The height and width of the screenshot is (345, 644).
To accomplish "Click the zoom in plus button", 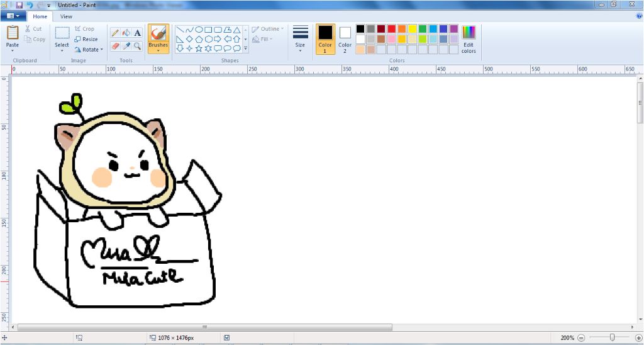I will click(x=638, y=337).
